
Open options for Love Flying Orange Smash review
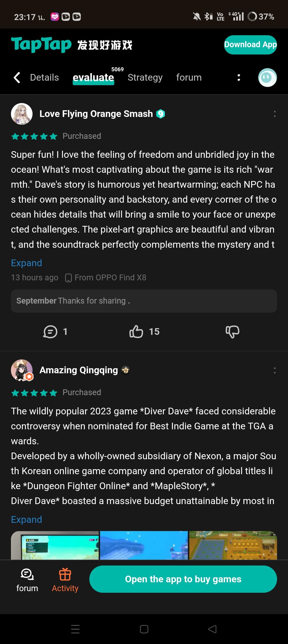(274, 114)
